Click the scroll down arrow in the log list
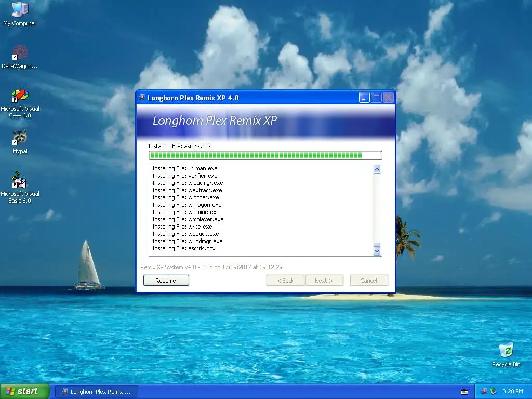 [x=377, y=251]
